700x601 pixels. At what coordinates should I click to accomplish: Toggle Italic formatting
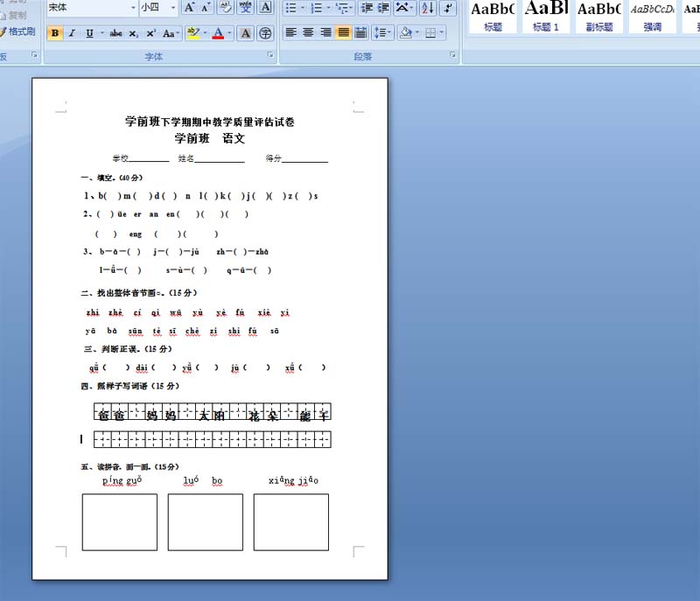pyautogui.click(x=72, y=33)
